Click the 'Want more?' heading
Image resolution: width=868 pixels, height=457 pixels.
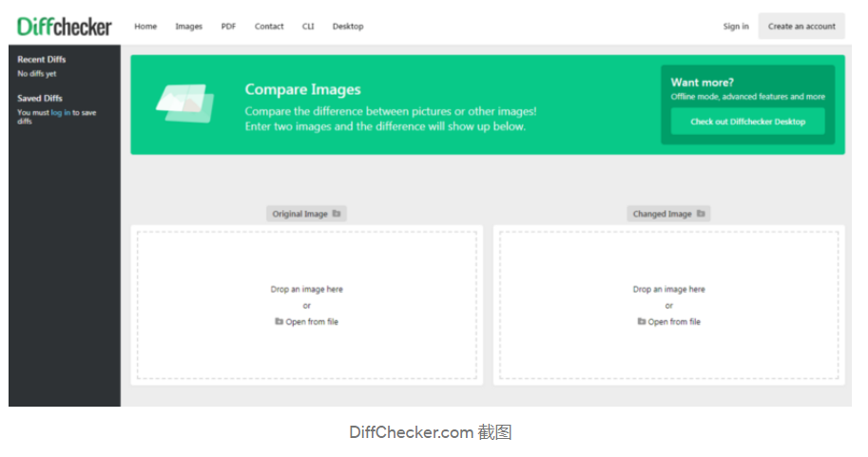[702, 83]
